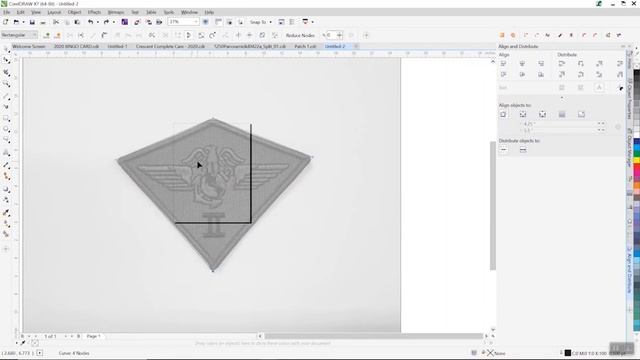
Task: Select the Parallel Dimension tool
Action: pos(6,165)
